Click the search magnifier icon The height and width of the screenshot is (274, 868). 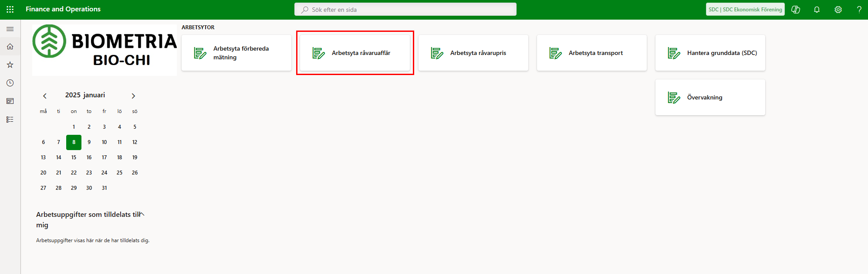click(x=305, y=10)
